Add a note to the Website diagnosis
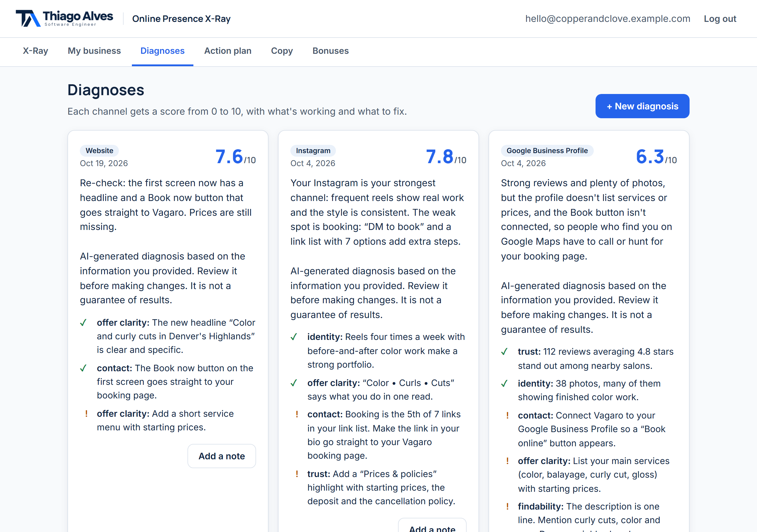This screenshot has width=757, height=532. (x=221, y=456)
